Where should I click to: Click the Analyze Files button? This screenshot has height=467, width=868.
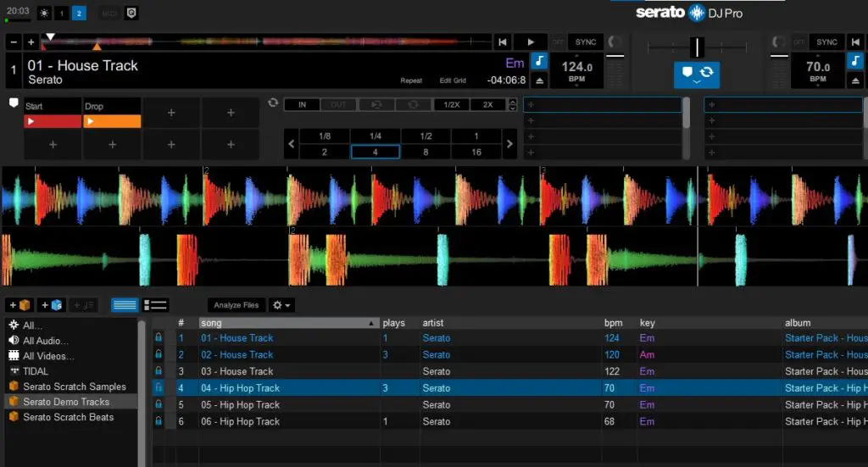[236, 305]
